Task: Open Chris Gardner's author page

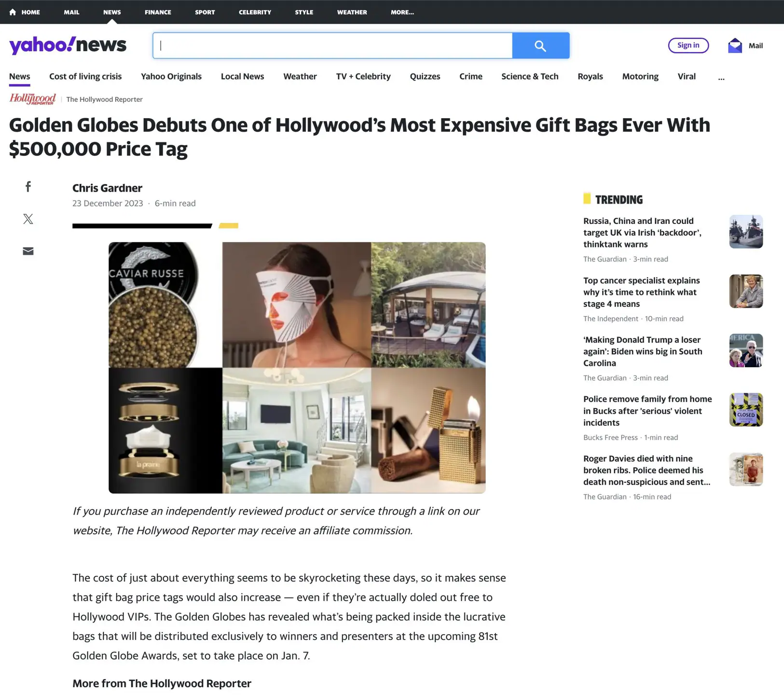Action: point(107,188)
